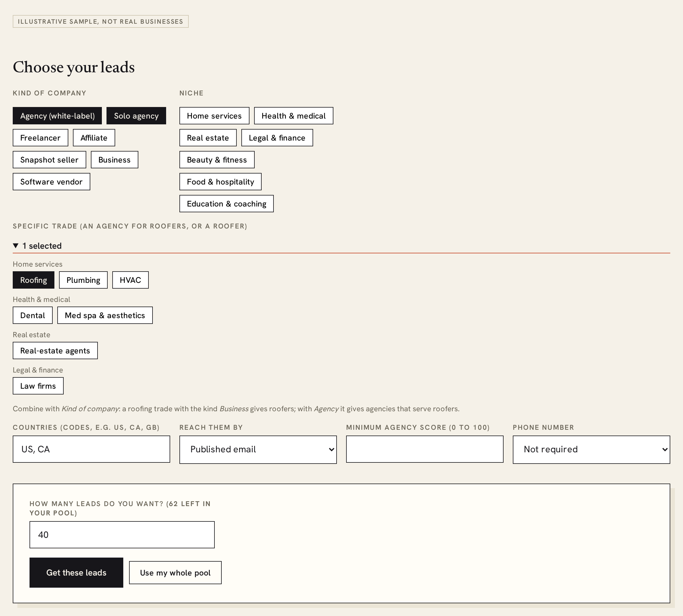
Task: Select the Dental trade
Action: pyautogui.click(x=32, y=316)
